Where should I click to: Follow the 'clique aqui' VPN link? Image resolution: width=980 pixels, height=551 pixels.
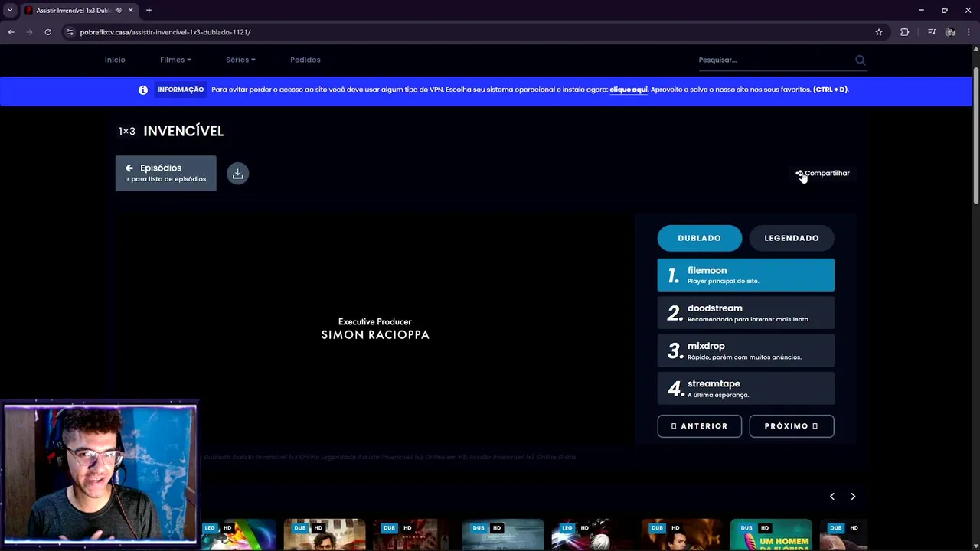tap(629, 90)
